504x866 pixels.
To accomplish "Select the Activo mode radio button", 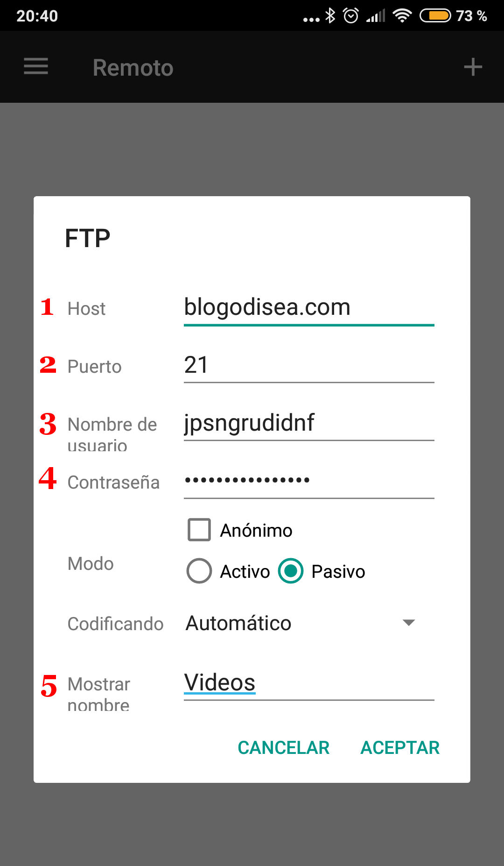I will (199, 571).
